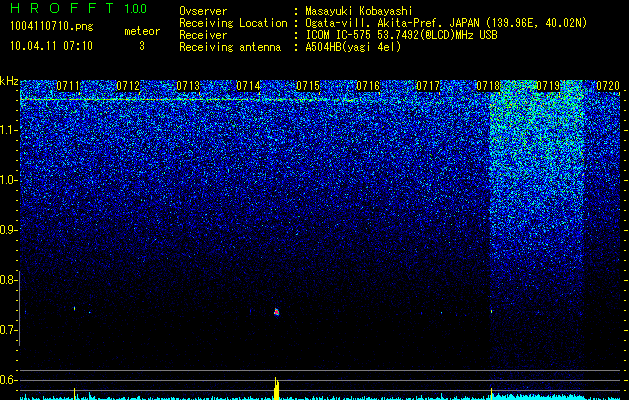Click the date stamp 10.04.11 07:10
The image size is (629, 400).
[x=51, y=46]
